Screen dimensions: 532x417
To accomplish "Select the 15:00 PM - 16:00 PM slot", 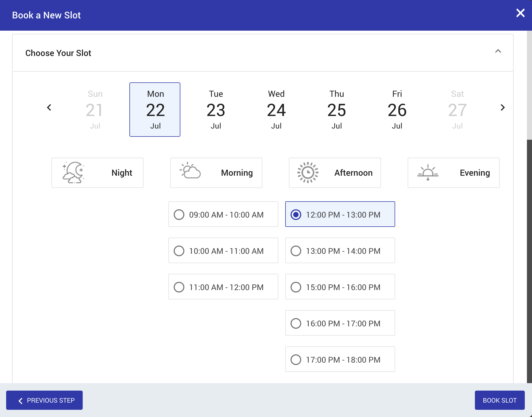I will point(340,287).
